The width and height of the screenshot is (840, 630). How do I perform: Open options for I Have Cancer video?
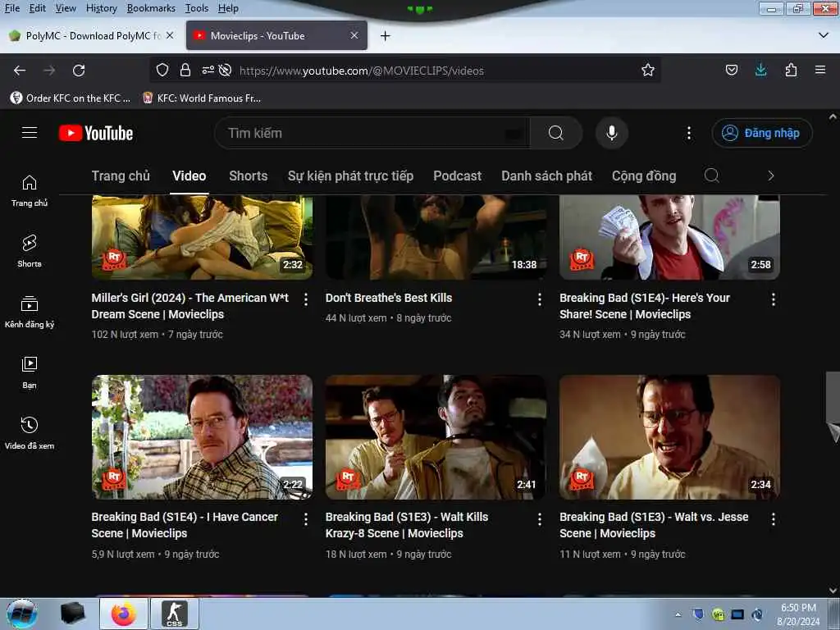click(306, 519)
